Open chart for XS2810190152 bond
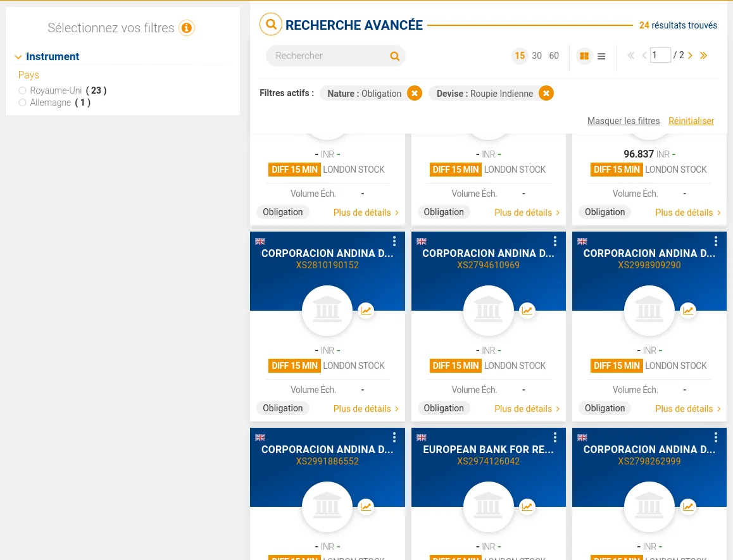The width and height of the screenshot is (733, 560). 366,311
